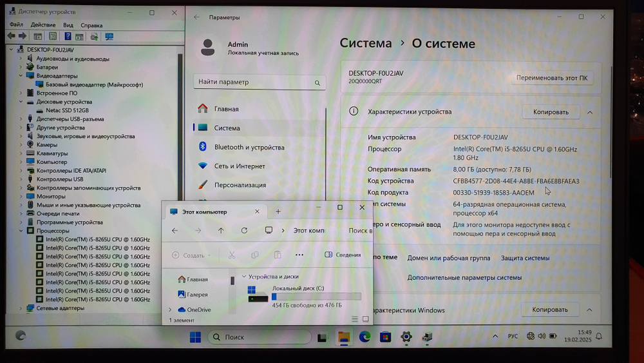Viewport: 644px width, 363px height.
Task: Expand the Батареи tree node
Action: (21, 67)
